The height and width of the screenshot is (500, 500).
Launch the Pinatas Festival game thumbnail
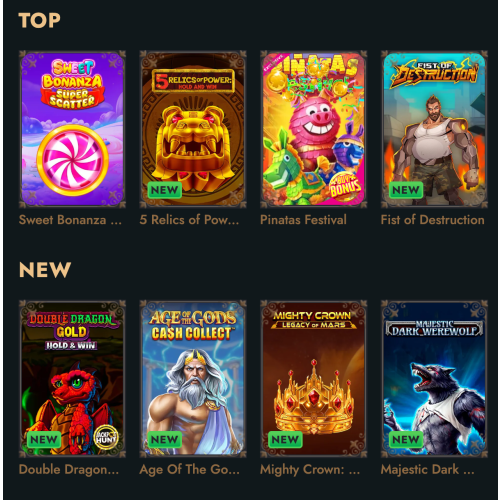click(x=314, y=129)
